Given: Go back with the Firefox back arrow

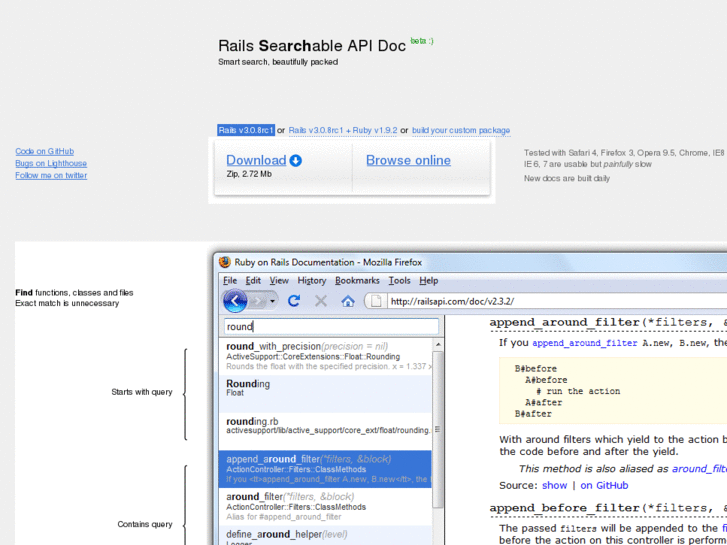Looking at the screenshot, I should click(235, 301).
